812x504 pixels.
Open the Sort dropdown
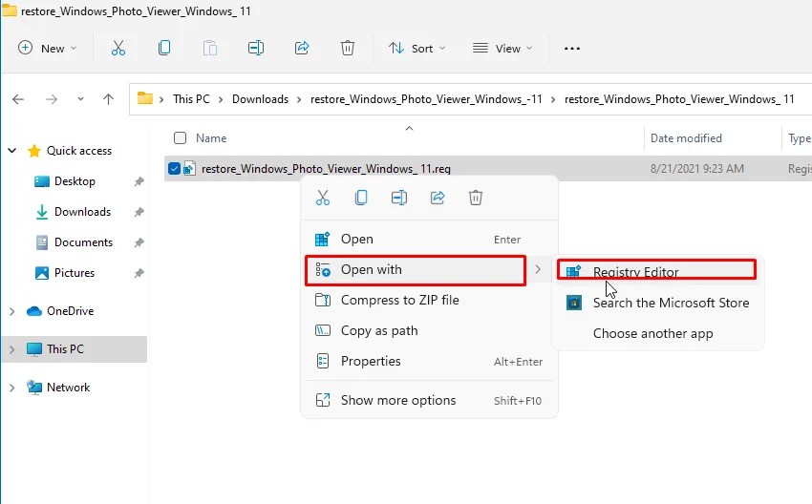[x=417, y=48]
